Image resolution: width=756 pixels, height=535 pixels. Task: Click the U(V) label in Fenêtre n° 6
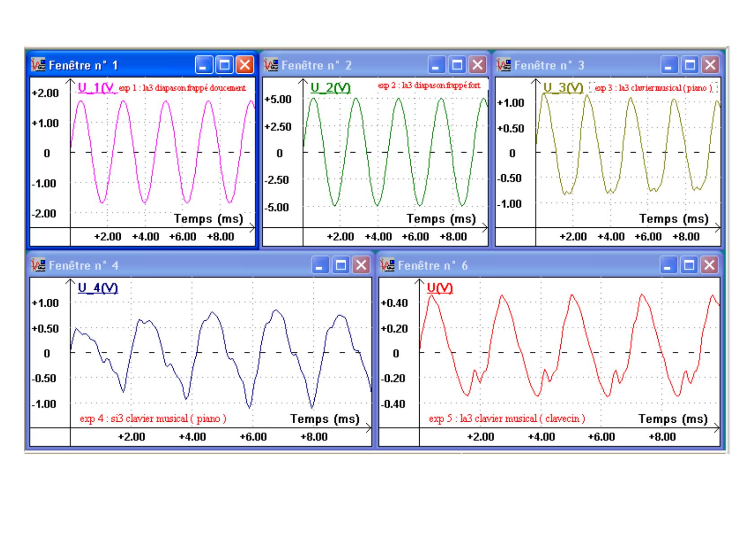(x=440, y=288)
